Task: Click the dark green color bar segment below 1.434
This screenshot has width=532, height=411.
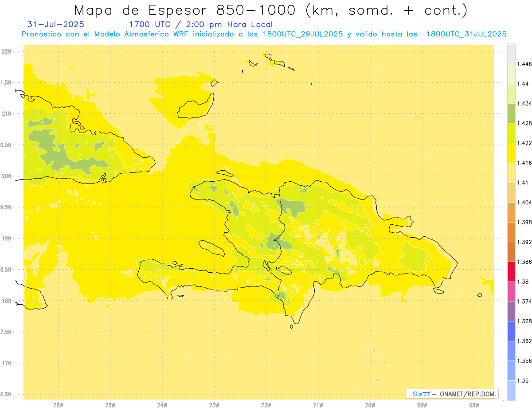Action: [x=511, y=113]
